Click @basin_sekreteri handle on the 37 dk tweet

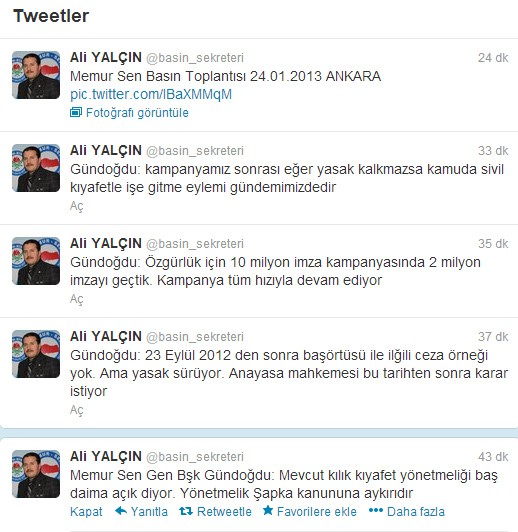tap(195, 337)
